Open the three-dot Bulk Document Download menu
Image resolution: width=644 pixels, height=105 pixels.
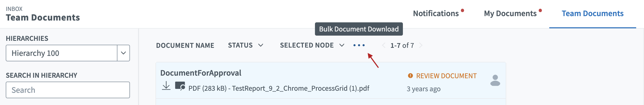pyautogui.click(x=359, y=45)
